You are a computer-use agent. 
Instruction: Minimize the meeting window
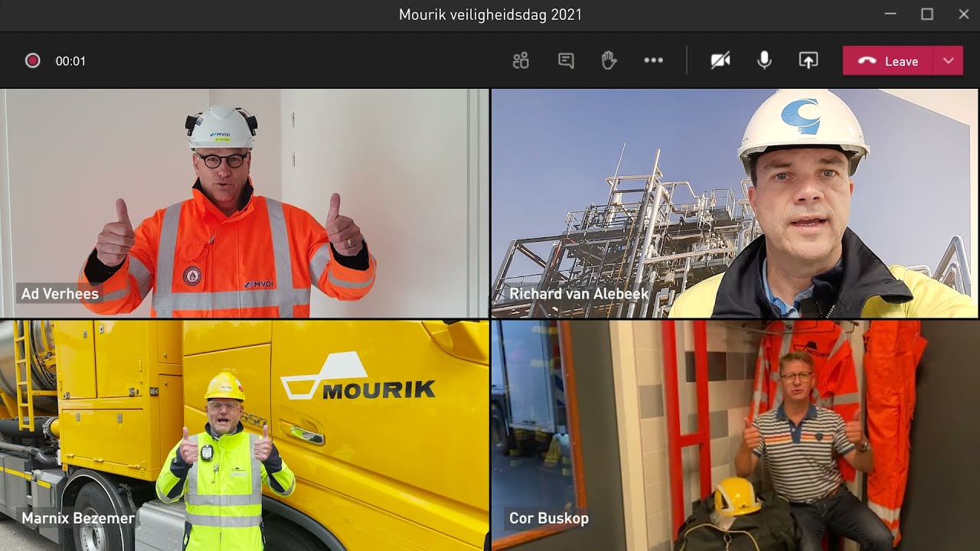pos(890,15)
